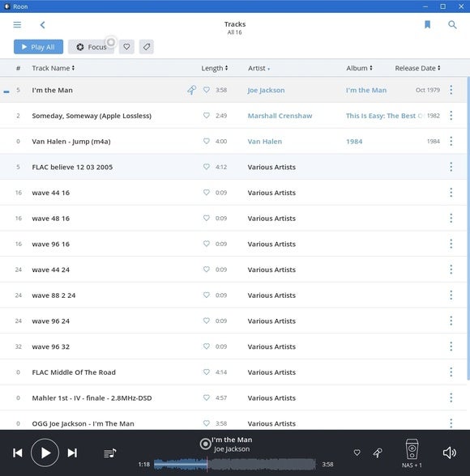Open more options for wave 96 24 row

click(x=451, y=321)
